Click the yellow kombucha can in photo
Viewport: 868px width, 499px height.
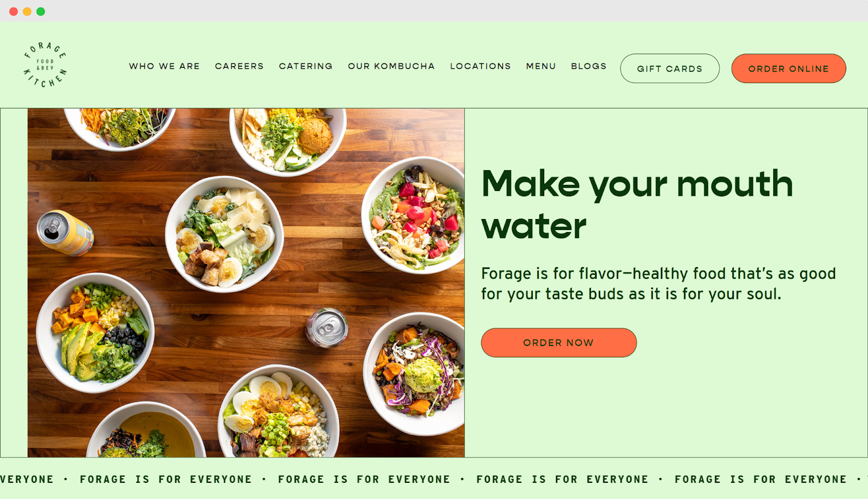(65, 233)
